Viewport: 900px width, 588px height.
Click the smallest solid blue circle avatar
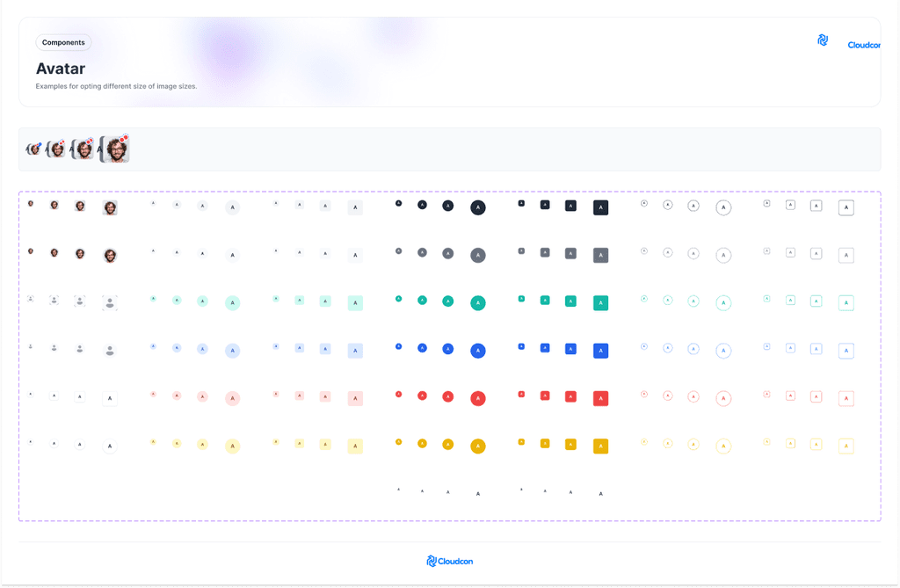(398, 346)
